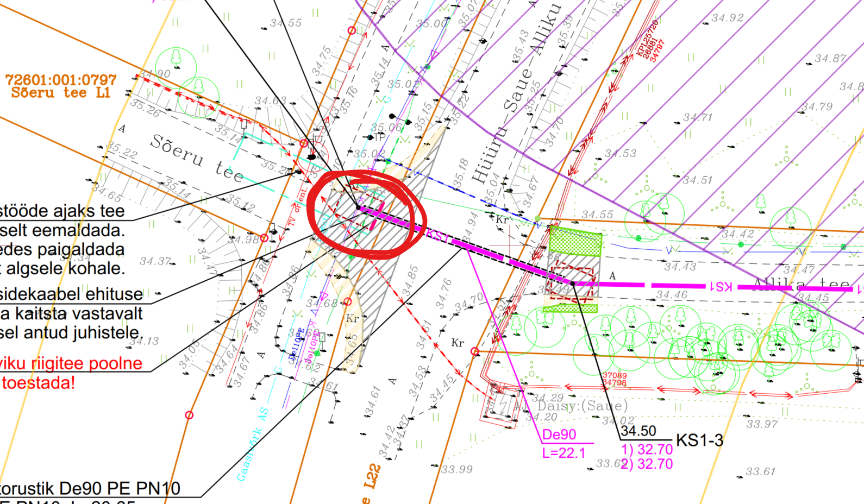Image resolution: width=864 pixels, height=504 pixels.
Task: Click the magenta De90 pipe label
Action: 559,434
